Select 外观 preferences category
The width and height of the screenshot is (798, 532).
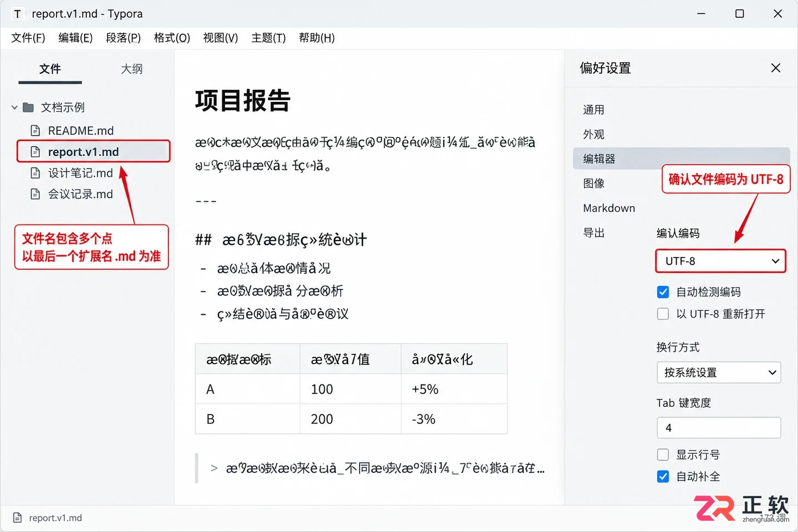pos(594,134)
